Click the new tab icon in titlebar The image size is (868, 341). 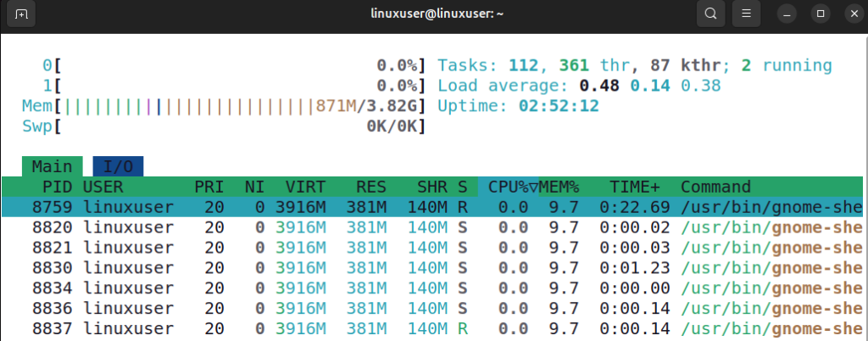[21, 14]
